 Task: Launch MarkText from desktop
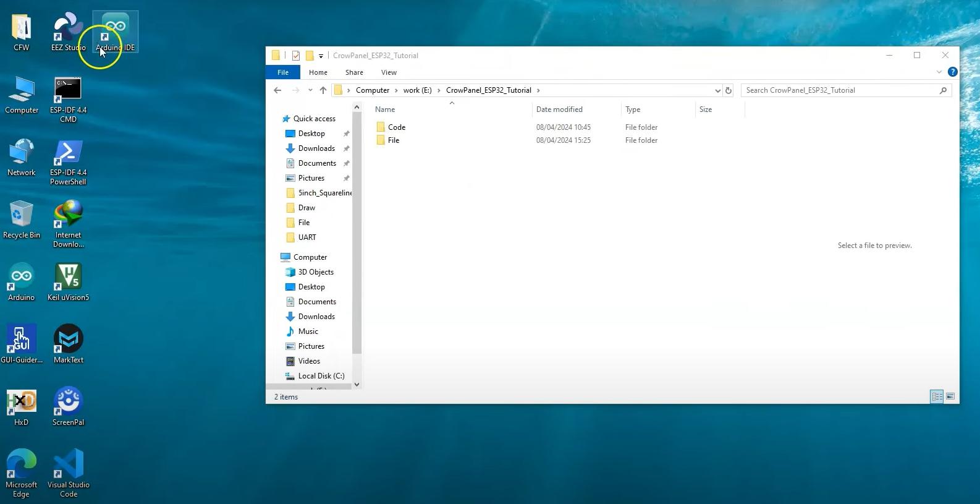pyautogui.click(x=68, y=345)
